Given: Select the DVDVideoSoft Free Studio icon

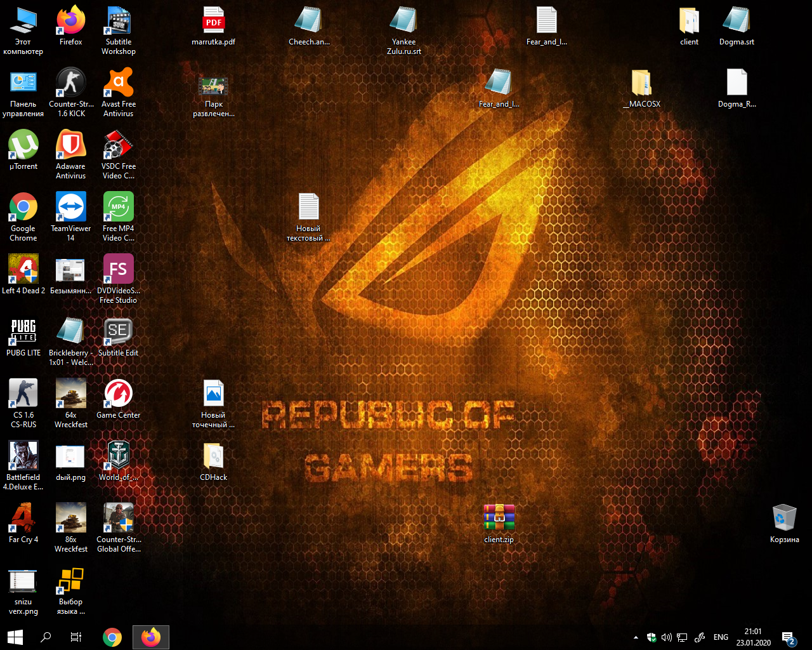Looking at the screenshot, I should (119, 279).
